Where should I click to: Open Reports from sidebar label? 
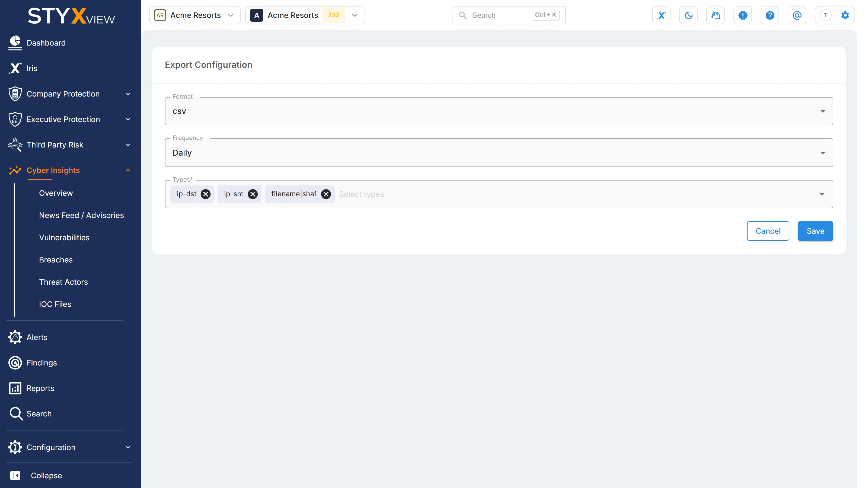click(x=40, y=388)
